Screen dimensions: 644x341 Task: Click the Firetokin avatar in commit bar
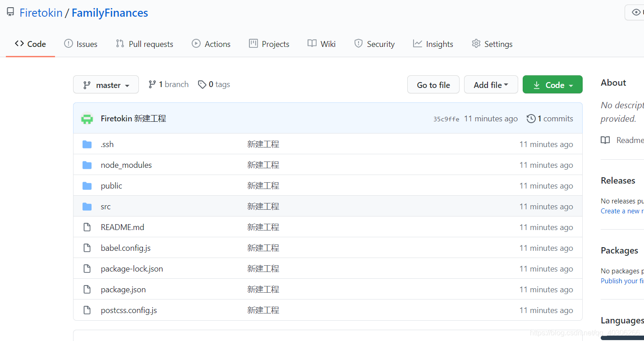click(87, 119)
